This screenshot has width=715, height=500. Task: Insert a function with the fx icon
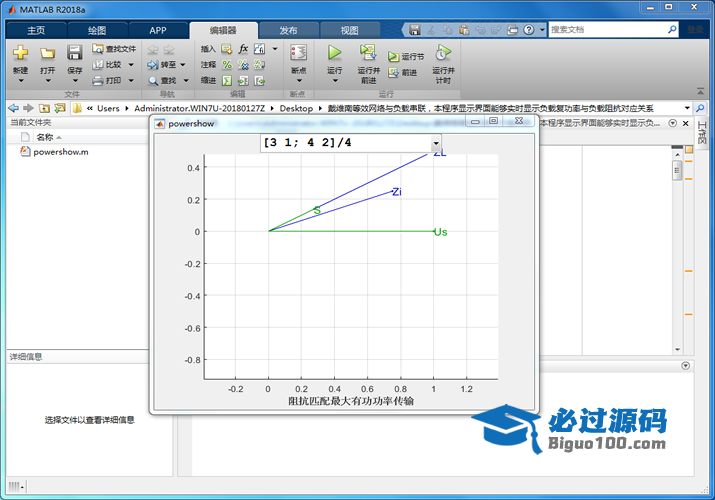click(243, 49)
